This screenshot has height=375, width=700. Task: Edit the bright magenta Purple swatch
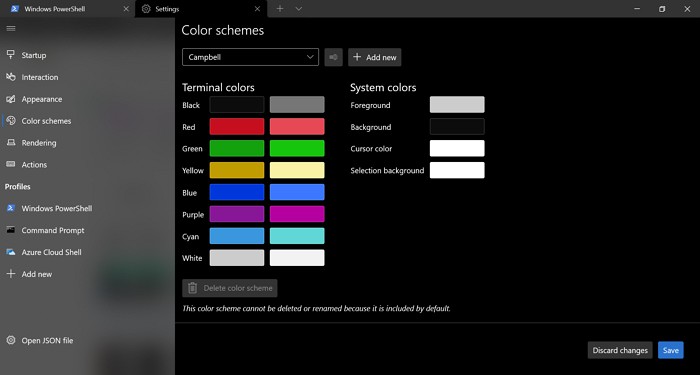(297, 214)
